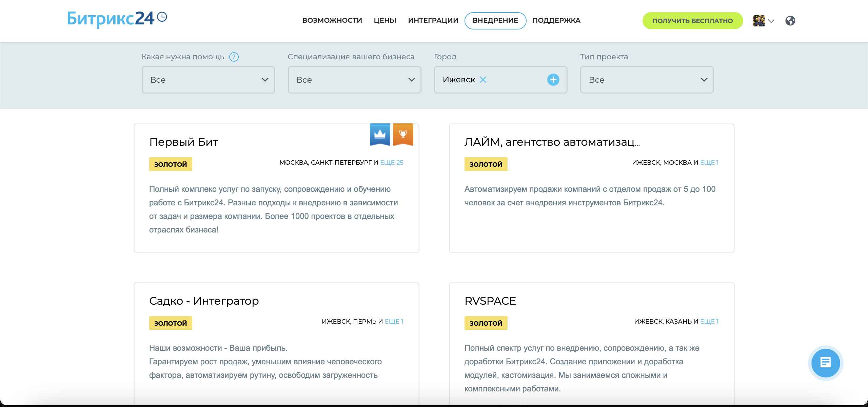This screenshot has width=868, height=407.
Task: Expand the user account chevron menu
Action: (x=771, y=21)
